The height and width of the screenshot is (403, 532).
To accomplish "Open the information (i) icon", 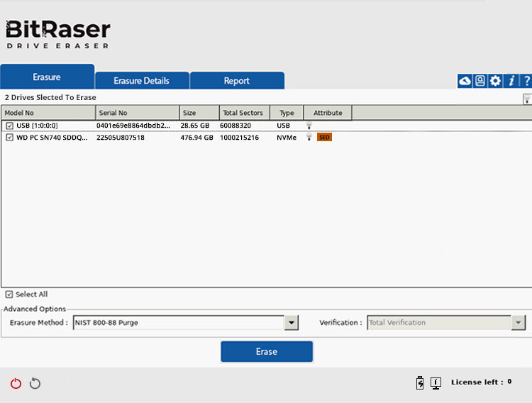I will (x=511, y=81).
